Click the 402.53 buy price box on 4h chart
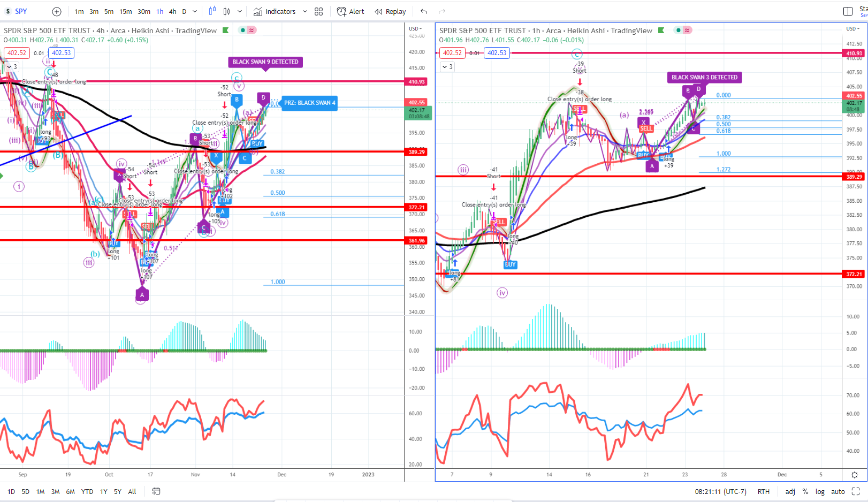This screenshot has width=868, height=502. [61, 53]
